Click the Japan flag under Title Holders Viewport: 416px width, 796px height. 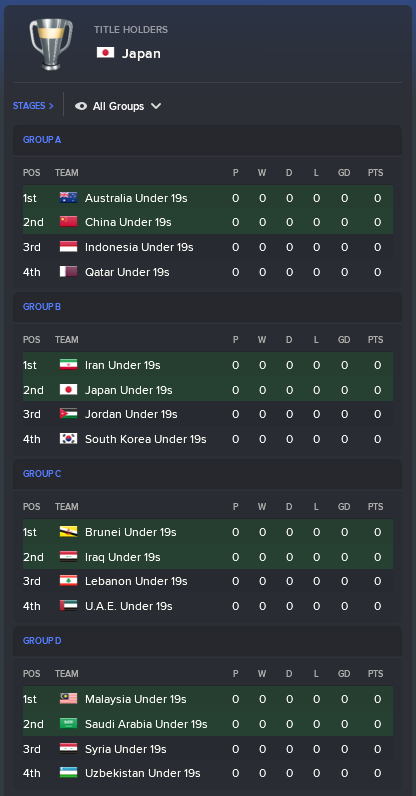click(x=105, y=53)
